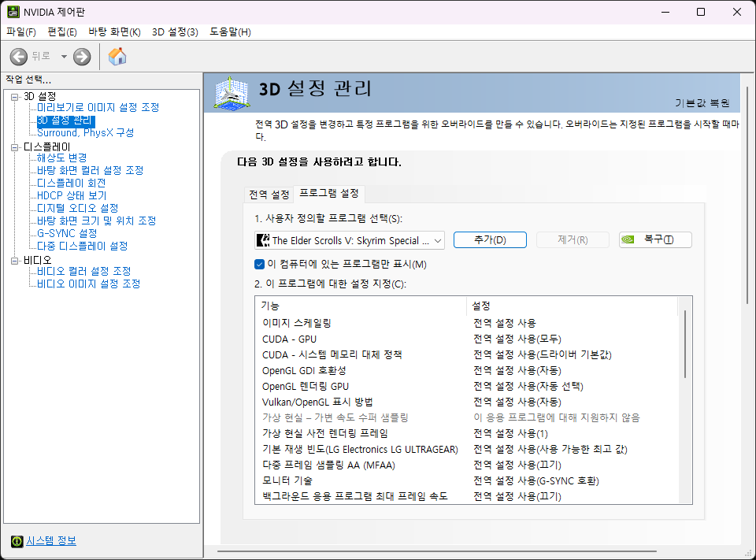Open the 3D 설정(3) menu
Image resolution: width=756 pixels, height=560 pixels.
[x=175, y=32]
